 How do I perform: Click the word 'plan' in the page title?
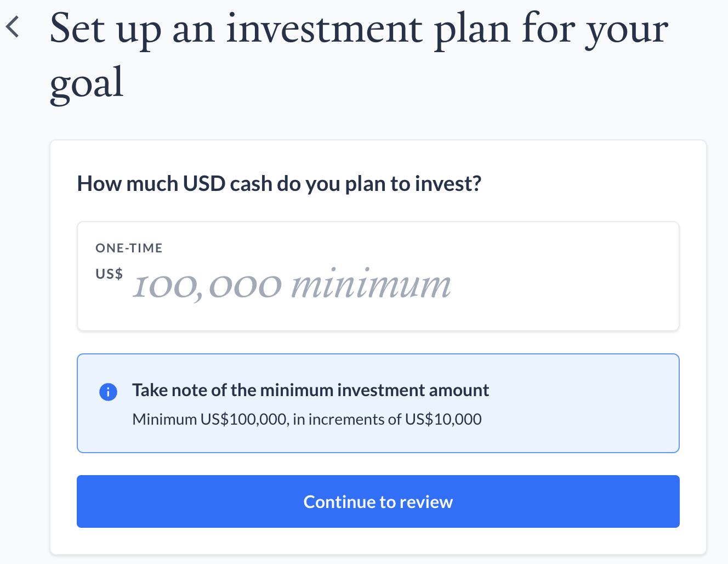tap(473, 30)
